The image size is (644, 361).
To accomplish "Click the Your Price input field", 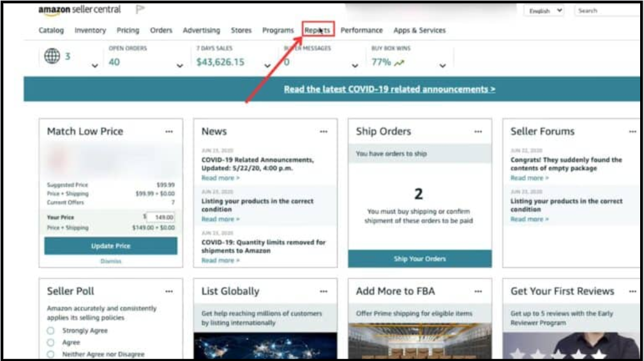I will 162,217.
